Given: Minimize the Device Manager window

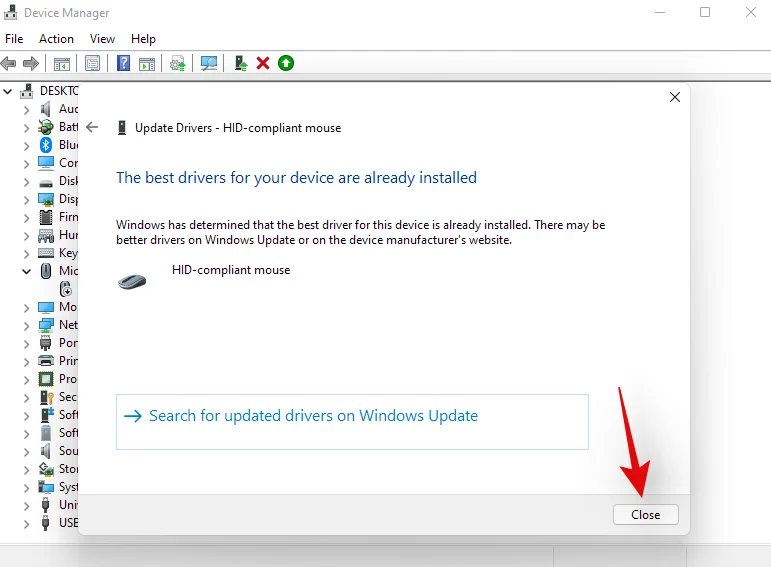Looking at the screenshot, I should click(x=660, y=12).
